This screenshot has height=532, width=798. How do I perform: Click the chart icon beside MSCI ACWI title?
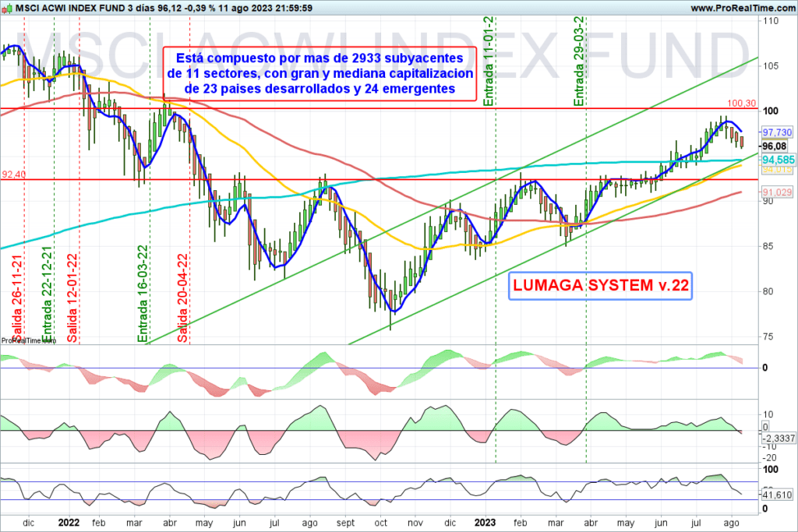coord(7,8)
